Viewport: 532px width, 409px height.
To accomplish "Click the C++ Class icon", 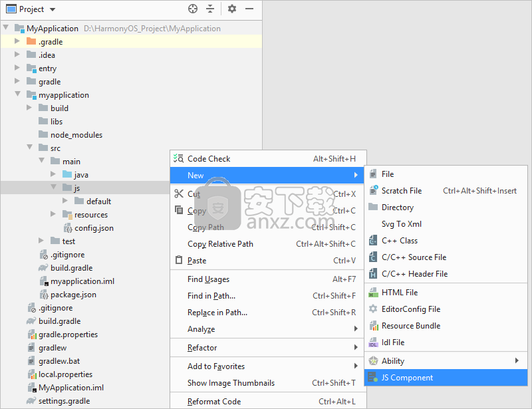I will (x=373, y=240).
